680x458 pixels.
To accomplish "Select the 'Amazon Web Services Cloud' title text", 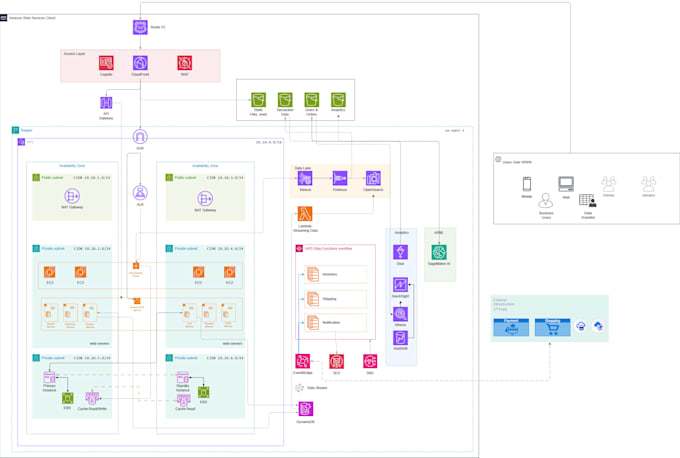I will [32, 18].
